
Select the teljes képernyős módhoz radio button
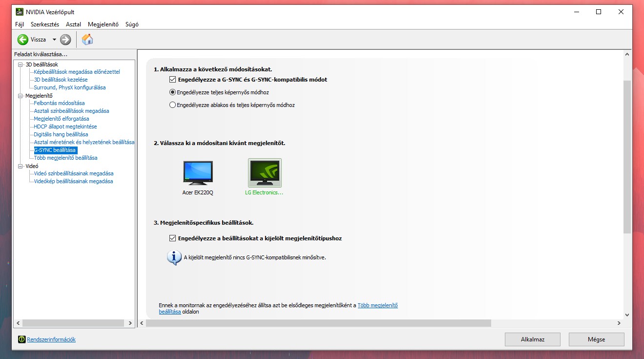point(172,92)
